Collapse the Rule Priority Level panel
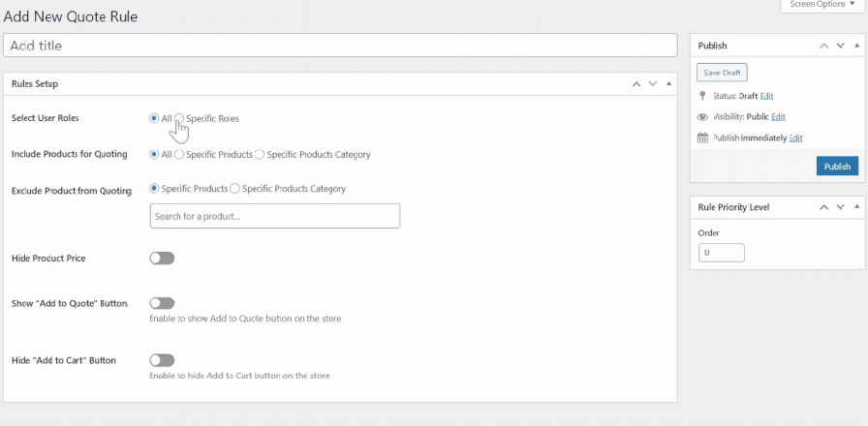Screen dimensions: 868x426 (854, 207)
